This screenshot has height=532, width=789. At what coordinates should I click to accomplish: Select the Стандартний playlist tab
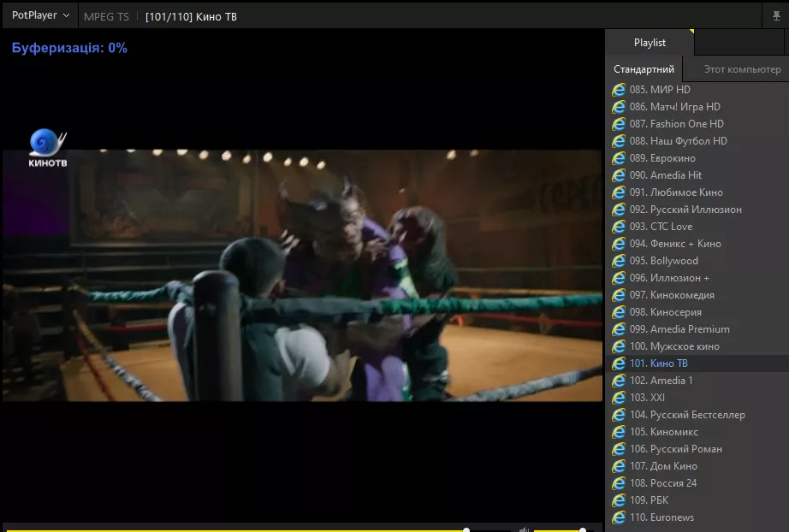(x=644, y=69)
